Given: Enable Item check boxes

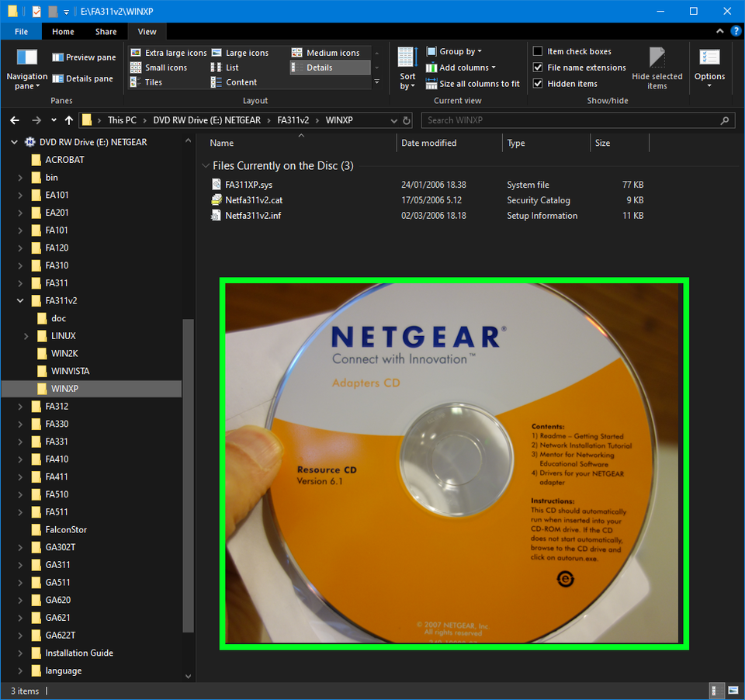Looking at the screenshot, I should click(x=538, y=52).
